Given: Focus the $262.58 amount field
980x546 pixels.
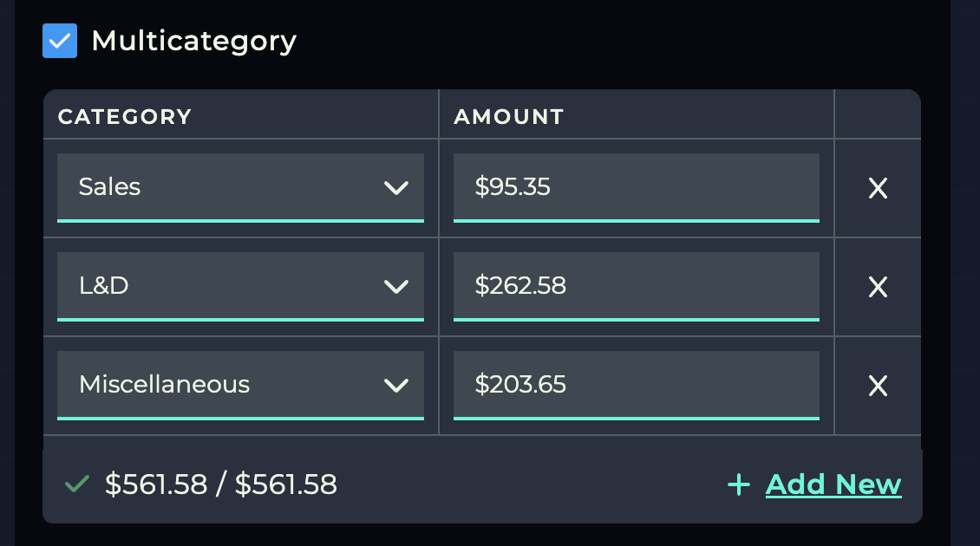Looking at the screenshot, I should pos(636,286).
